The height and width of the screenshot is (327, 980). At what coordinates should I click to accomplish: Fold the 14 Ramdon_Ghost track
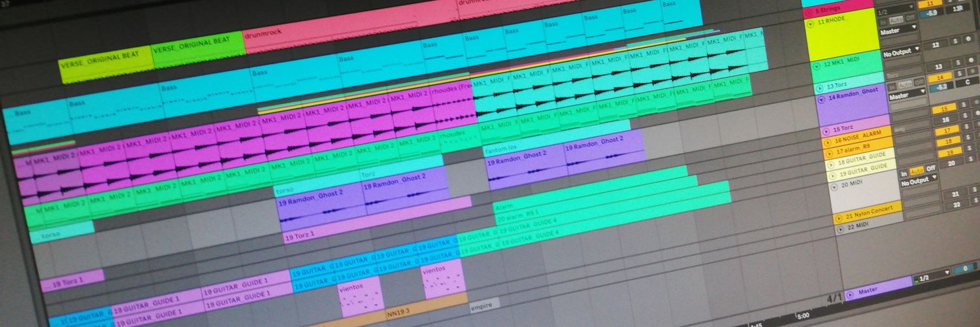[x=821, y=100]
